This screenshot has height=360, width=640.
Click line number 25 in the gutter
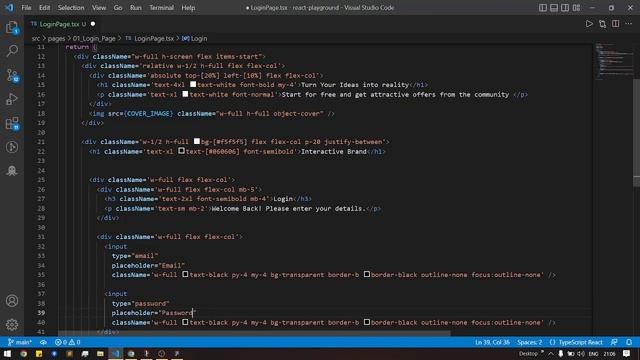[x=41, y=180]
